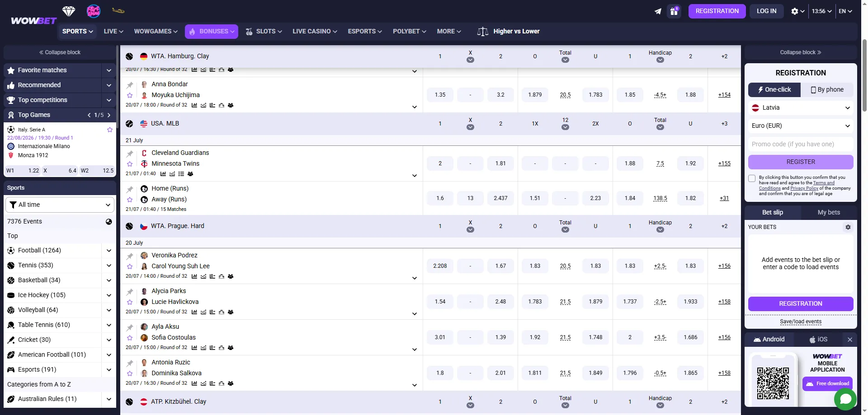
Task: Close the mobile application banner
Action: (850, 340)
